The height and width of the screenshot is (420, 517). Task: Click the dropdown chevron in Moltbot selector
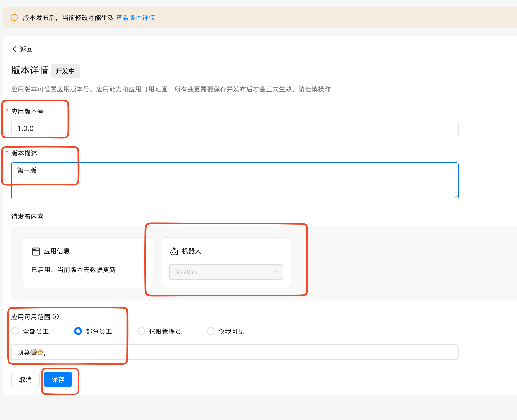(276, 272)
